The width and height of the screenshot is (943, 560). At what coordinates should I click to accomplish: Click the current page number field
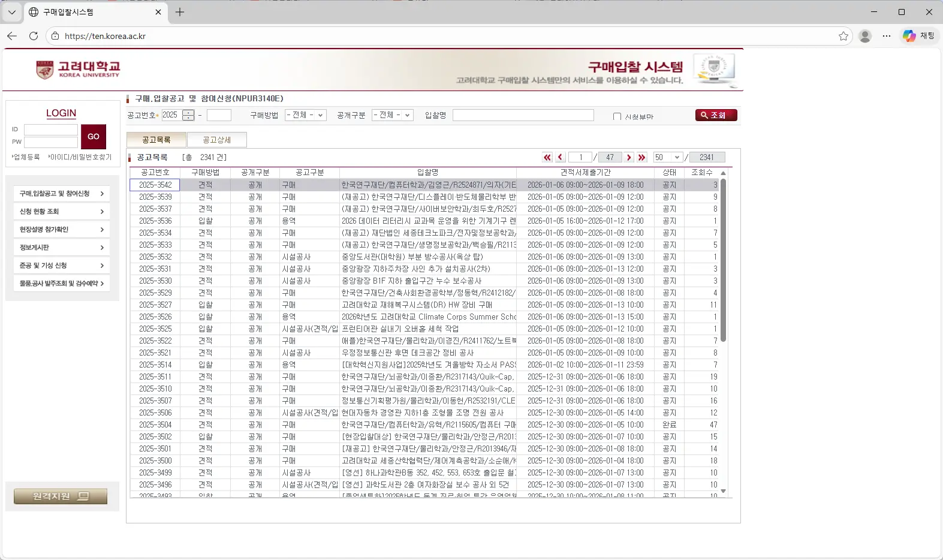click(580, 157)
